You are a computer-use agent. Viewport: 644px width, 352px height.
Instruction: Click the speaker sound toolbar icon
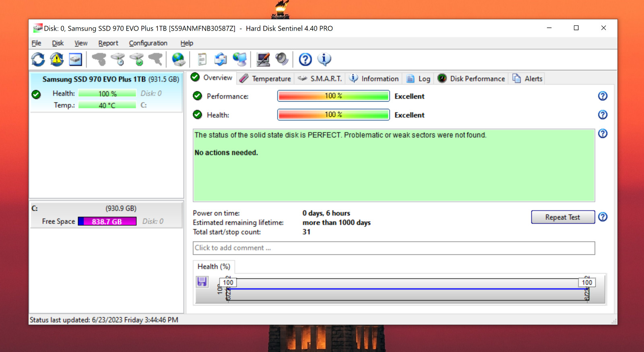pyautogui.click(x=282, y=60)
